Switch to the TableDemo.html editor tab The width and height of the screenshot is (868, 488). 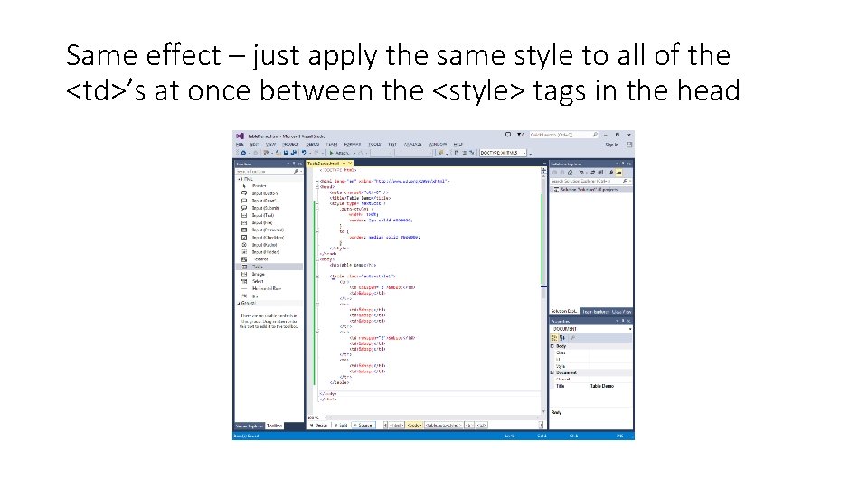[x=324, y=164]
